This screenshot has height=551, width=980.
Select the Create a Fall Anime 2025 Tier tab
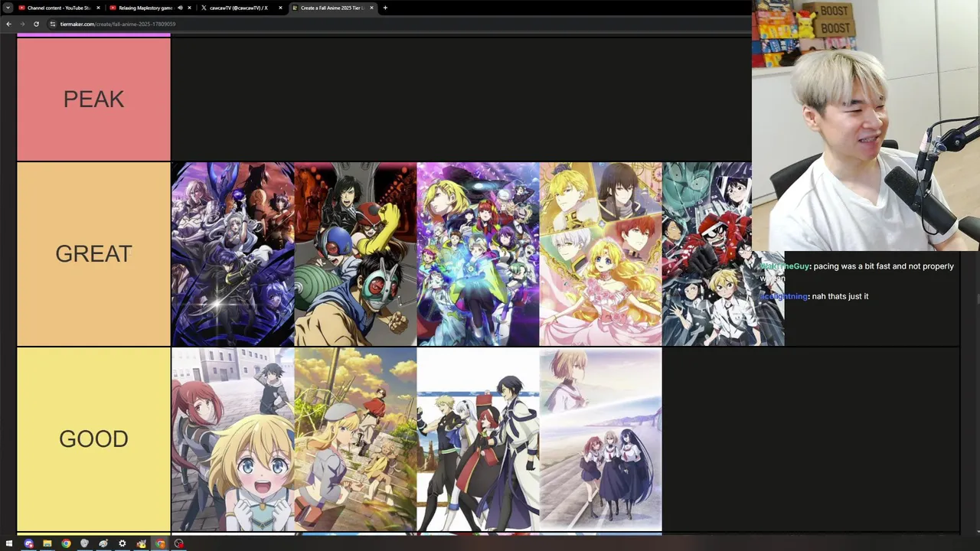pos(332,8)
